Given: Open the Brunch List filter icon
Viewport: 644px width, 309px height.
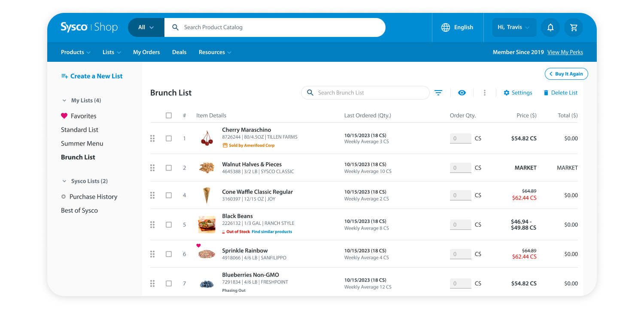Looking at the screenshot, I should tap(438, 93).
